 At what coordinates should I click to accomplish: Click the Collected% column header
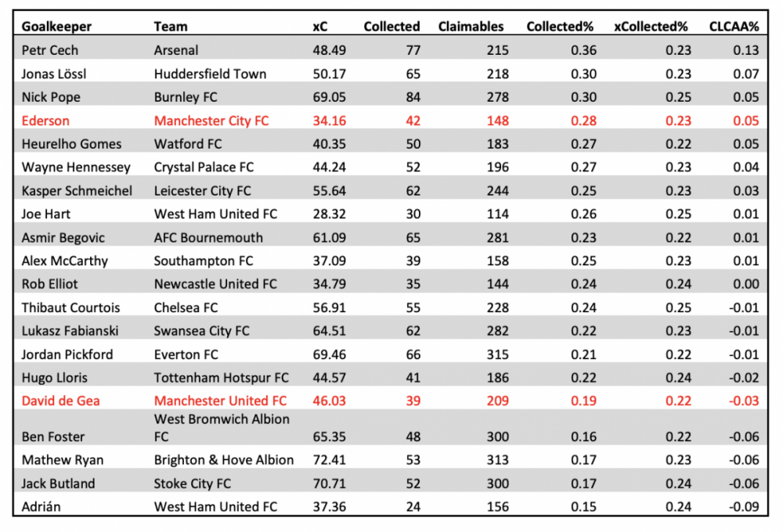(x=560, y=27)
